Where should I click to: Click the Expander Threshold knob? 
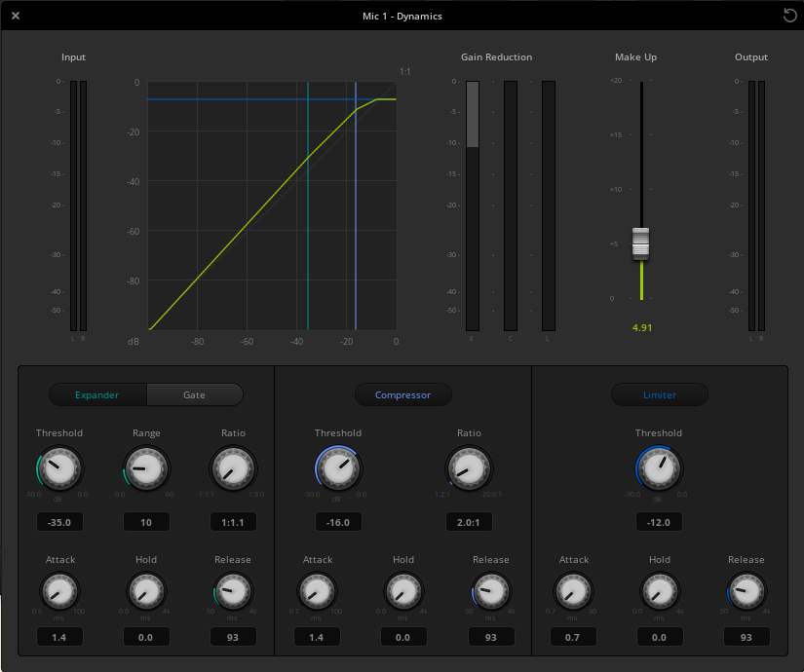pyautogui.click(x=59, y=468)
